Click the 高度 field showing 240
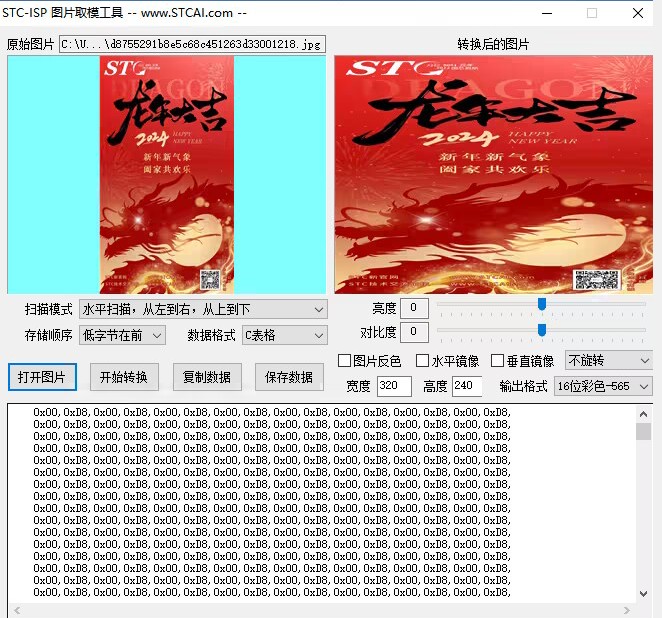 click(x=467, y=386)
